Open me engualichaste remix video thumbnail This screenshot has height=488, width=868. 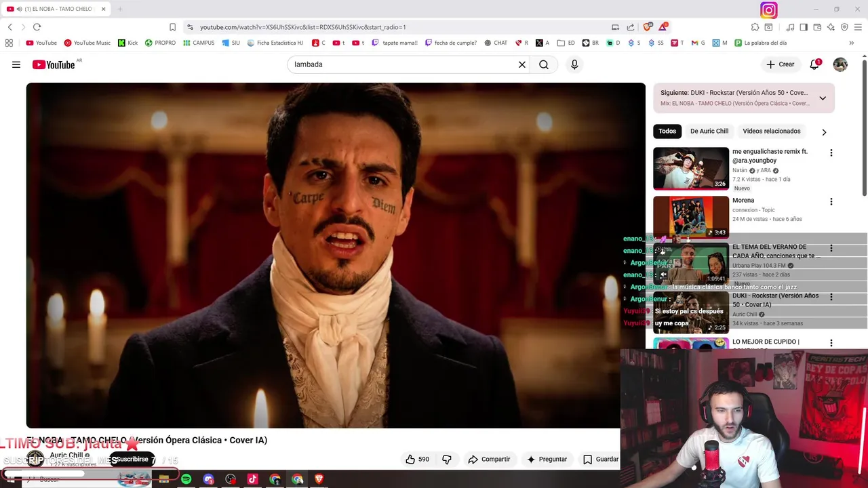691,169
